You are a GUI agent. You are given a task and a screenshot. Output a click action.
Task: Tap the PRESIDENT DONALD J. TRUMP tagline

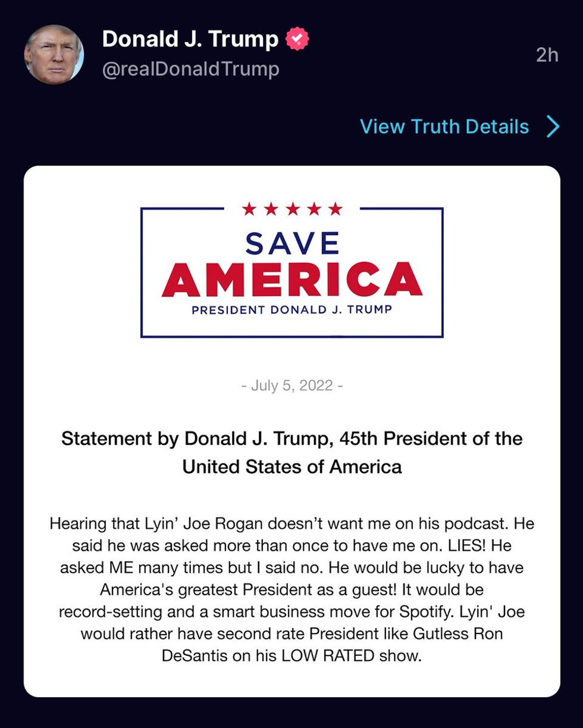[292, 310]
